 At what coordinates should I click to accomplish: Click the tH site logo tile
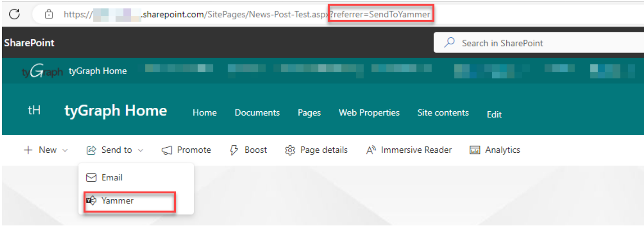click(34, 110)
